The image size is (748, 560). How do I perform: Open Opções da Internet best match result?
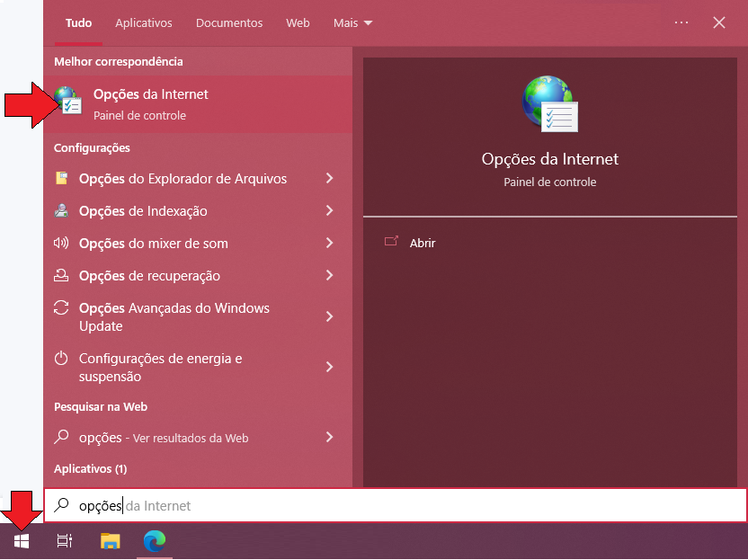198,104
